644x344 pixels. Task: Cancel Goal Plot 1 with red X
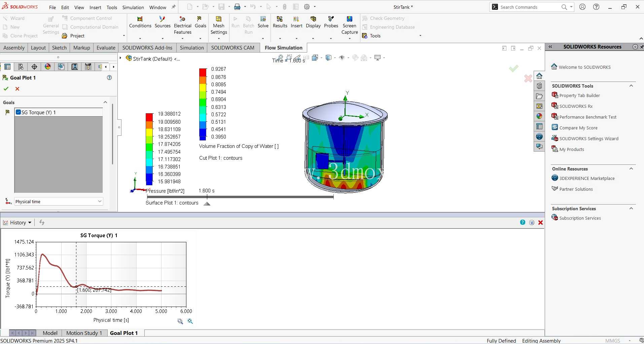[x=17, y=89]
